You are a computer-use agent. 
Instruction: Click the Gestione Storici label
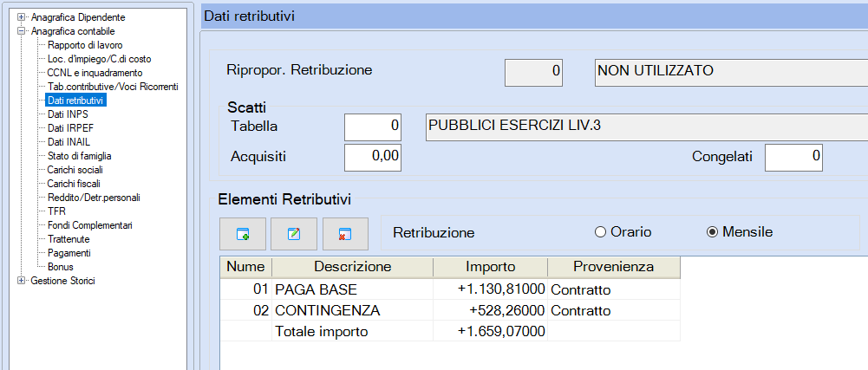click(62, 281)
